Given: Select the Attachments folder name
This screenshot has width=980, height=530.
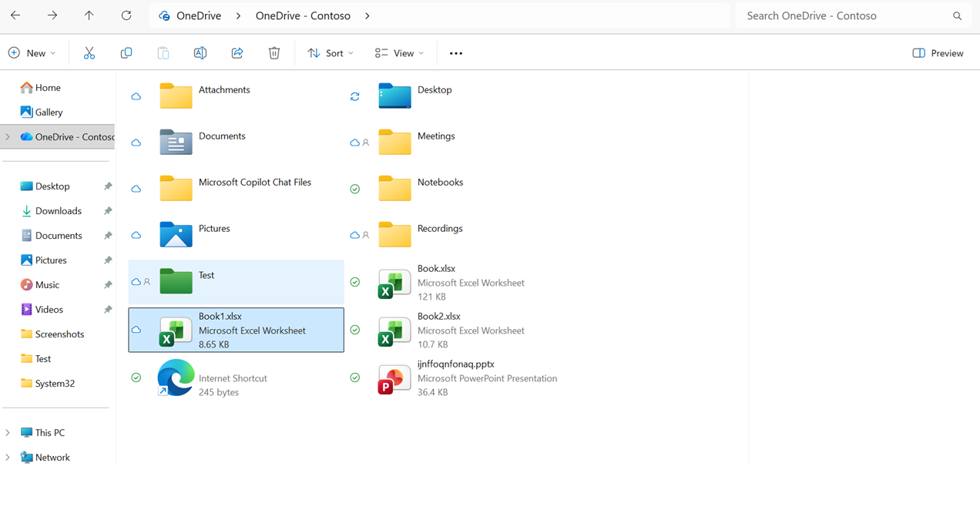Looking at the screenshot, I should [224, 90].
